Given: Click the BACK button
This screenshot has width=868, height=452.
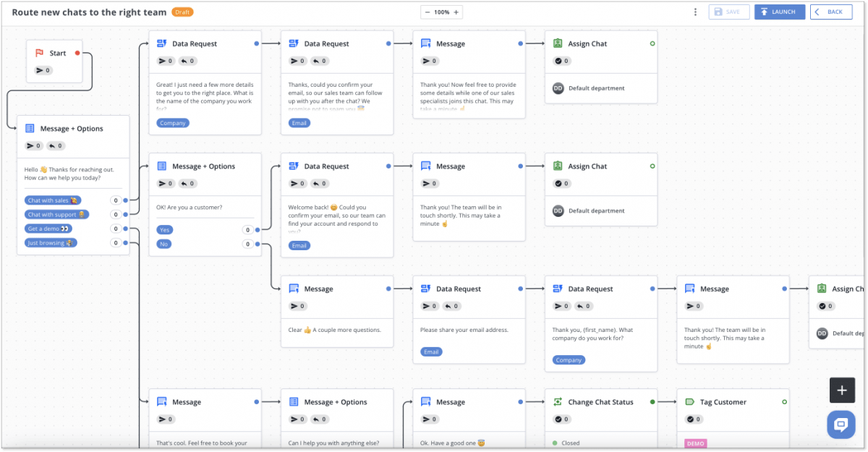Looking at the screenshot, I should point(830,12).
